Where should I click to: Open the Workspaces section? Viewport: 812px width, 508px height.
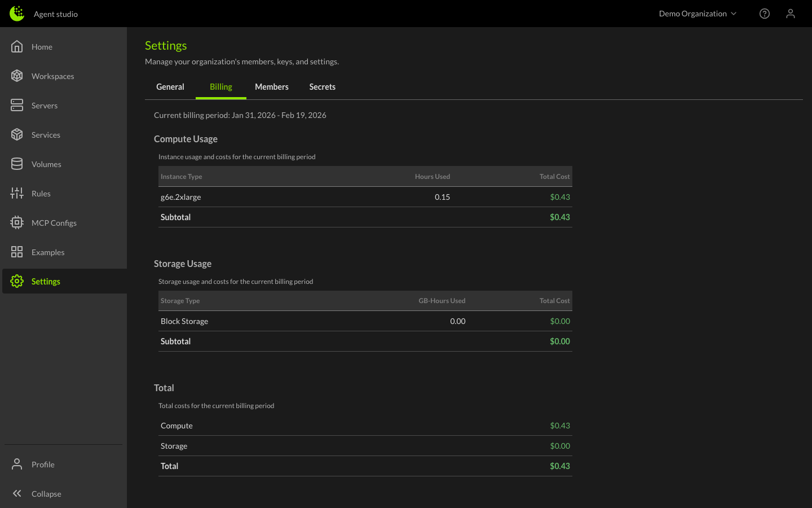pos(52,76)
